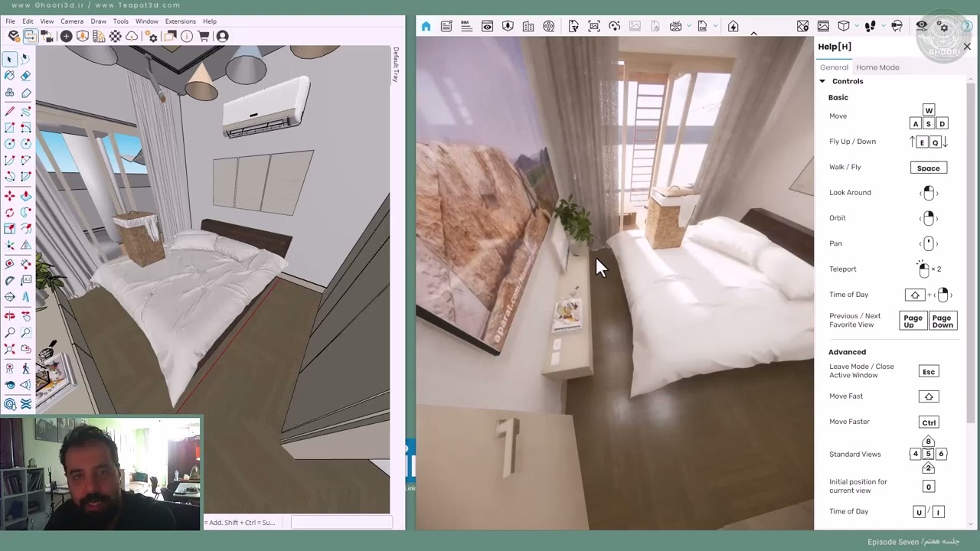Click the Model Info circle icon
This screenshot has height=551, width=980.
point(187,36)
